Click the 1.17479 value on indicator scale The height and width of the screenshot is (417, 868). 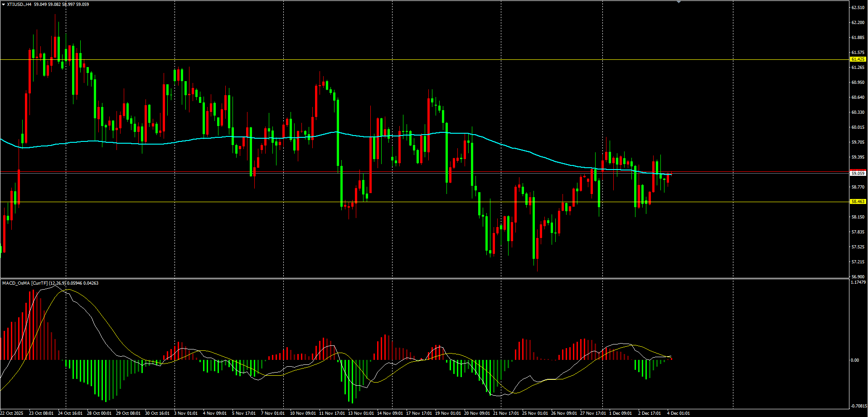[x=858, y=282]
